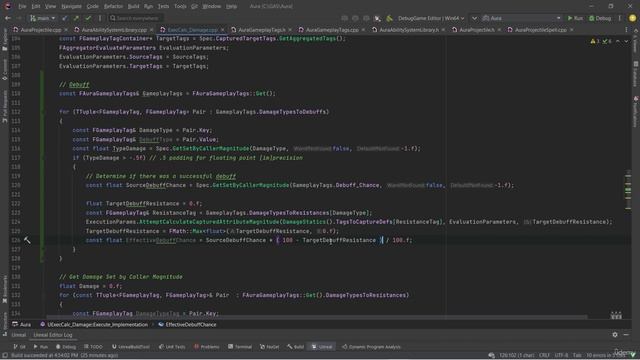Click the UExecCalc_Damage::Execute_Implementation breadcrumb
The image size is (640, 360).
coord(94,324)
